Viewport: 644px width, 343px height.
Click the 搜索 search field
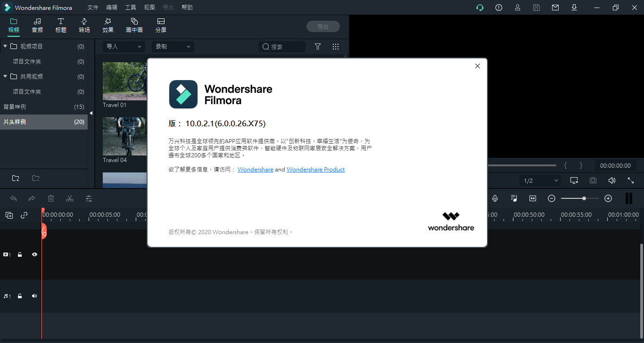[282, 47]
